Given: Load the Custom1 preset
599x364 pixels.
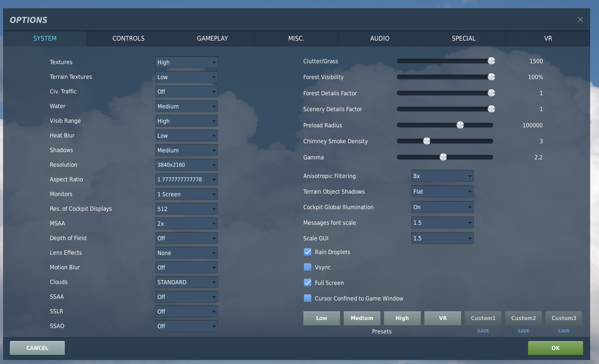Looking at the screenshot, I should pos(483,318).
